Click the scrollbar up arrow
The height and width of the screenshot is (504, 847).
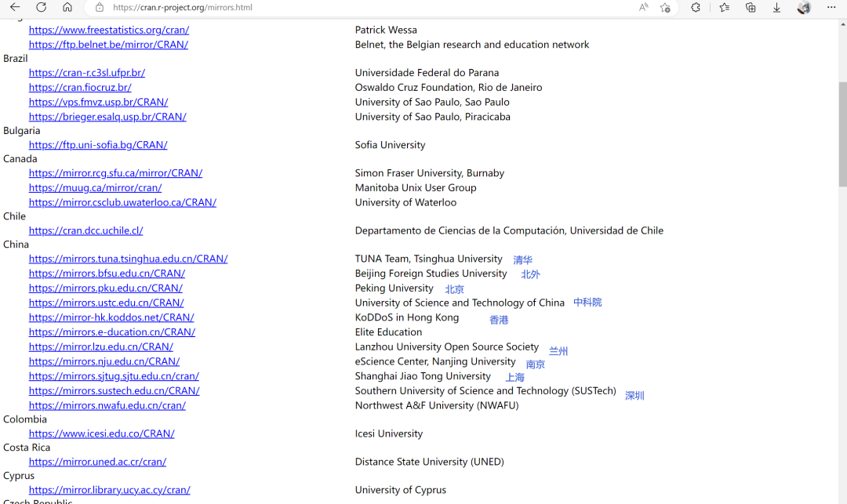pos(842,24)
